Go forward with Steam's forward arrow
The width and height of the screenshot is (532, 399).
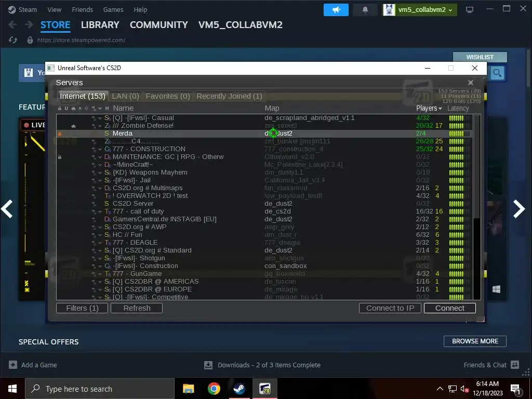pyautogui.click(x=29, y=25)
